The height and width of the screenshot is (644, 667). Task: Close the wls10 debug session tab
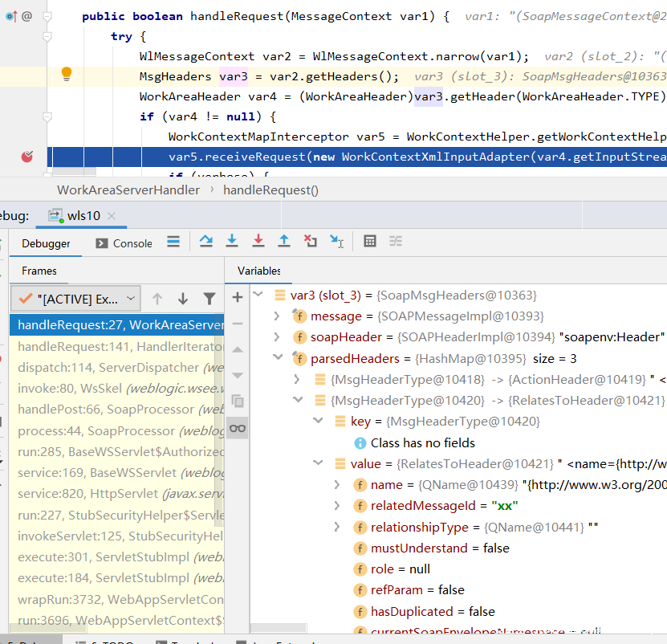tap(112, 215)
